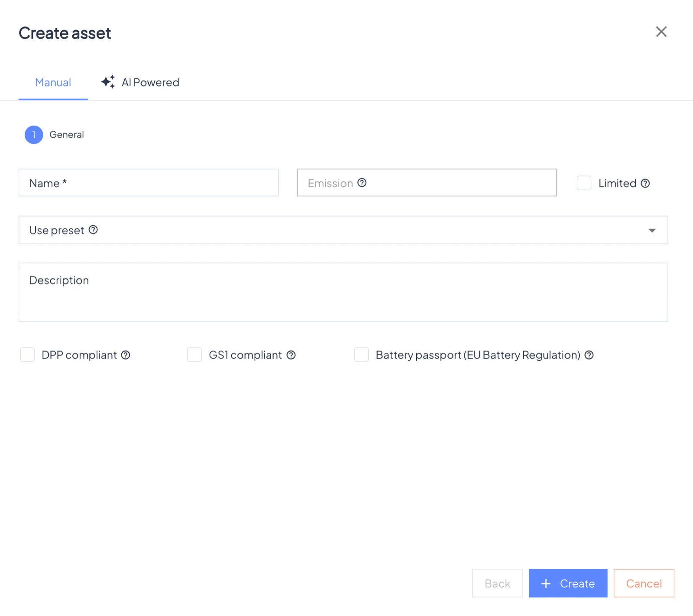
Task: Select step 1 General
Action: 55,135
